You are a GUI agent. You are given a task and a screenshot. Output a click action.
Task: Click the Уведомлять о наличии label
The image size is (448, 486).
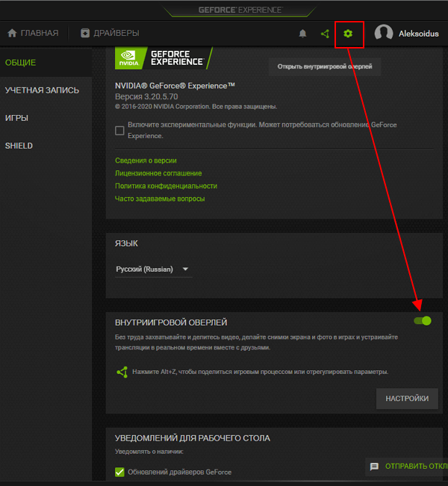(x=149, y=452)
